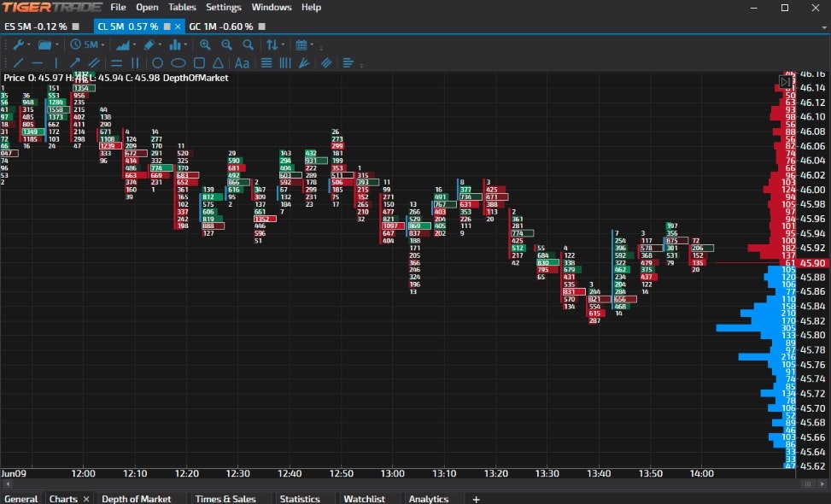The image size is (831, 504).
Task: Select the Aa text annotation tool
Action: [x=243, y=63]
